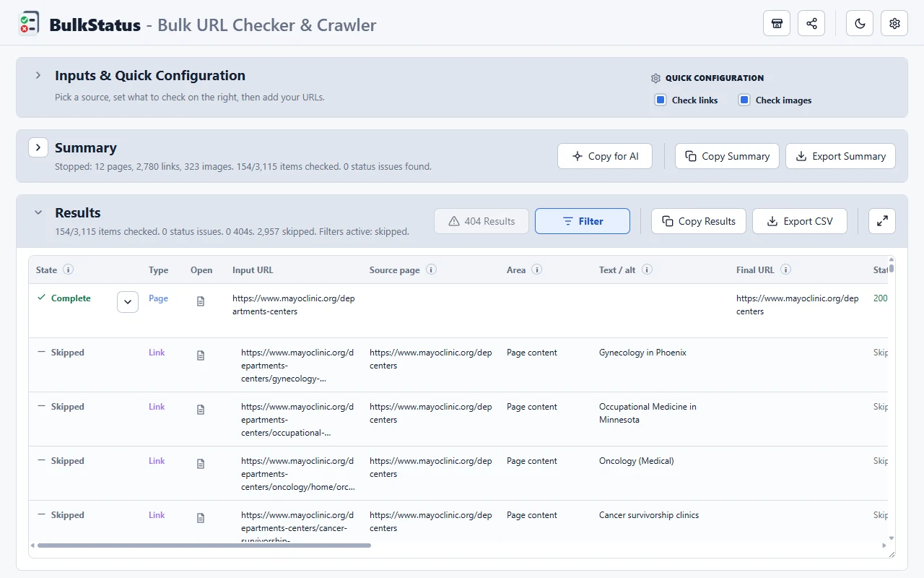Click the Input URL column header

click(x=253, y=270)
